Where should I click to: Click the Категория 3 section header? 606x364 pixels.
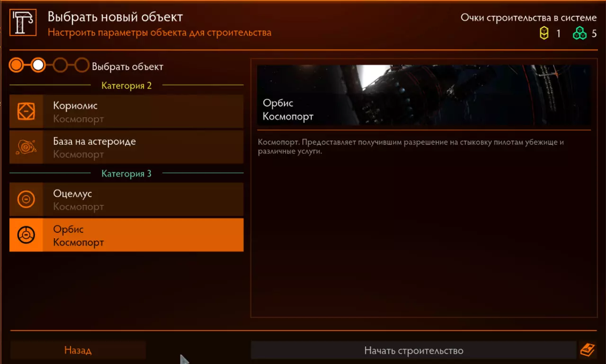point(126,173)
